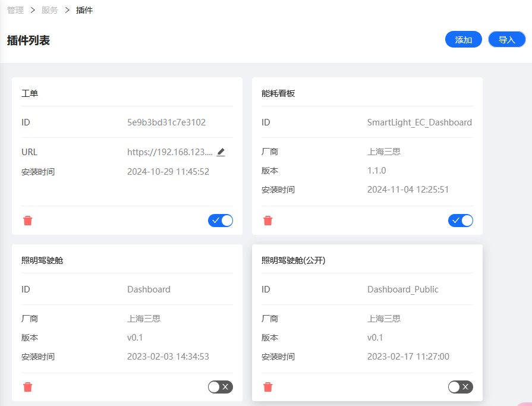
Task: Disable the 能耗看板 plugin switch
Action: (461, 221)
